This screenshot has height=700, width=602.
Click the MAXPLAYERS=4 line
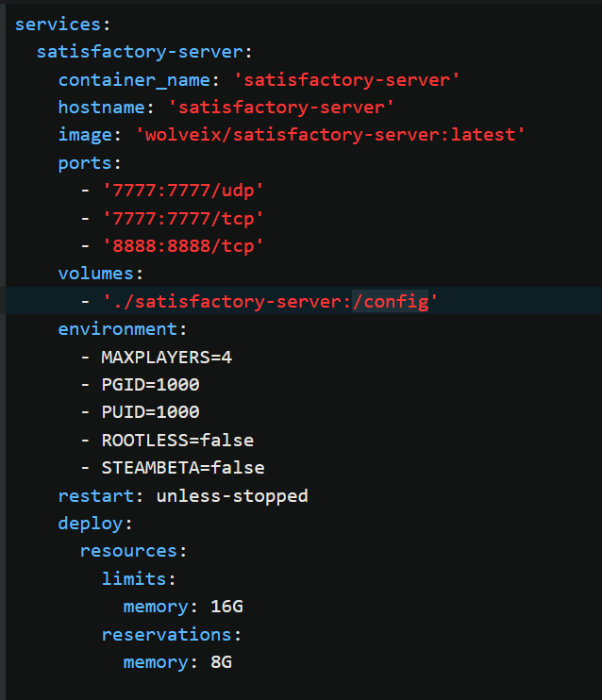[x=167, y=358]
